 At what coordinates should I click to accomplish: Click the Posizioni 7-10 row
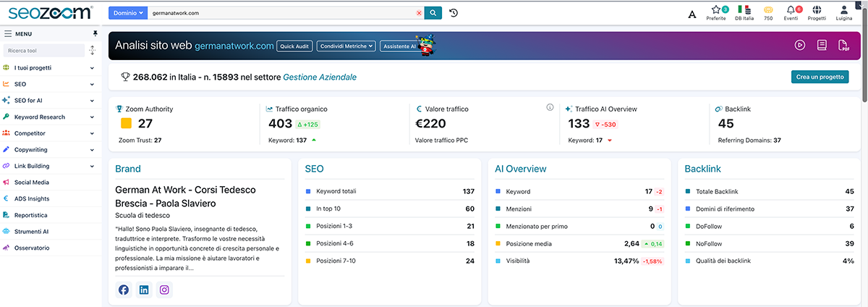coord(390,261)
